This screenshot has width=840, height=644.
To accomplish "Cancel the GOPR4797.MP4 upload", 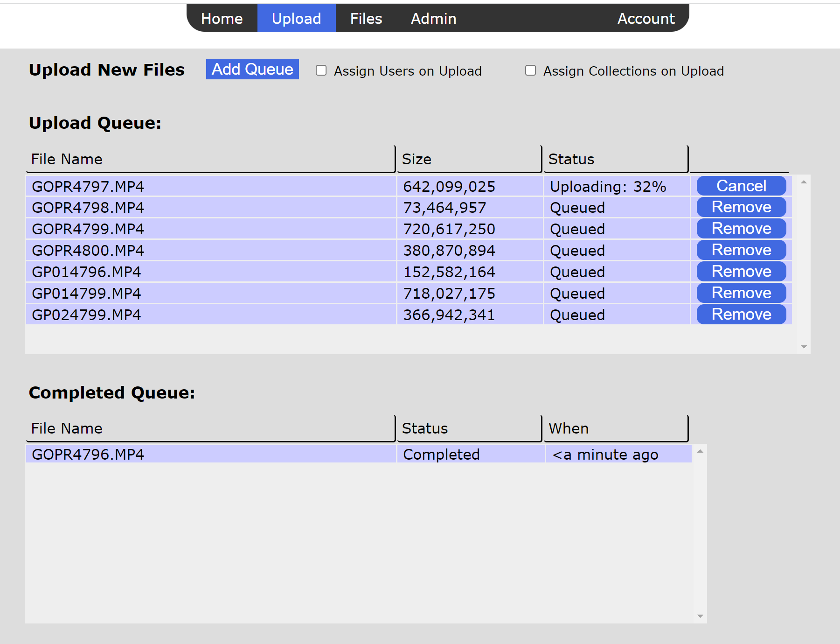I will coord(741,186).
